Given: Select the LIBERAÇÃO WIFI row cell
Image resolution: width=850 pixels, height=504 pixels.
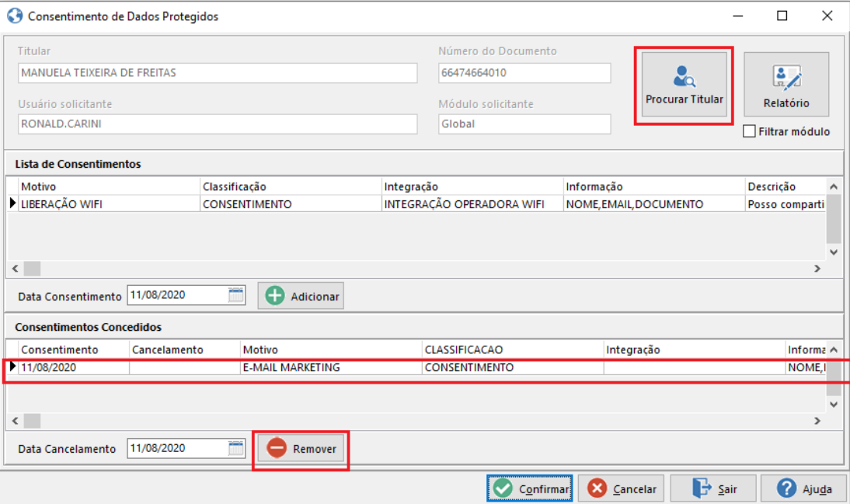Looking at the screenshot, I should [x=109, y=204].
